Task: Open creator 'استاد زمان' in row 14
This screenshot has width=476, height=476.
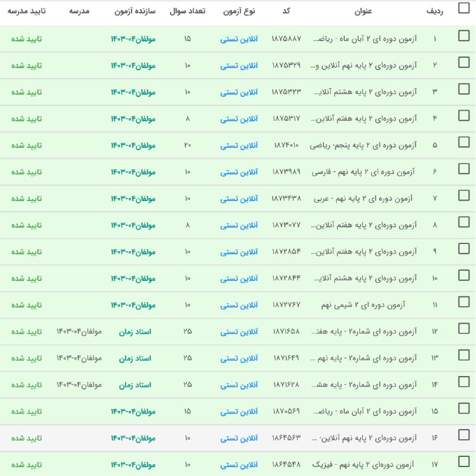Action: pos(135,385)
